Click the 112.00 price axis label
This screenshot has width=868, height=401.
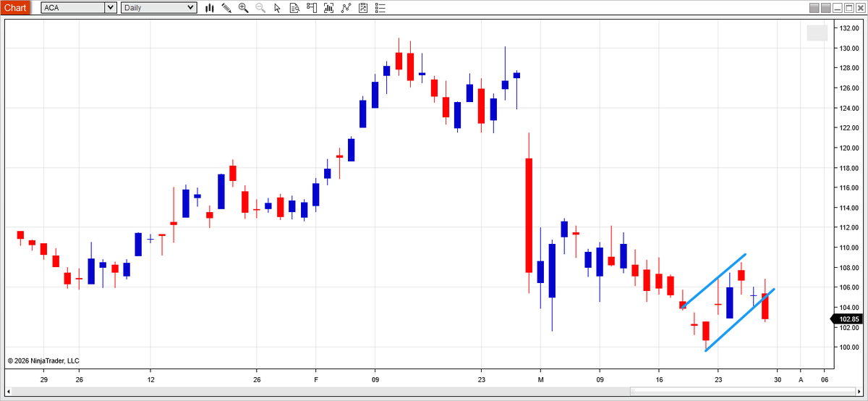pos(851,227)
